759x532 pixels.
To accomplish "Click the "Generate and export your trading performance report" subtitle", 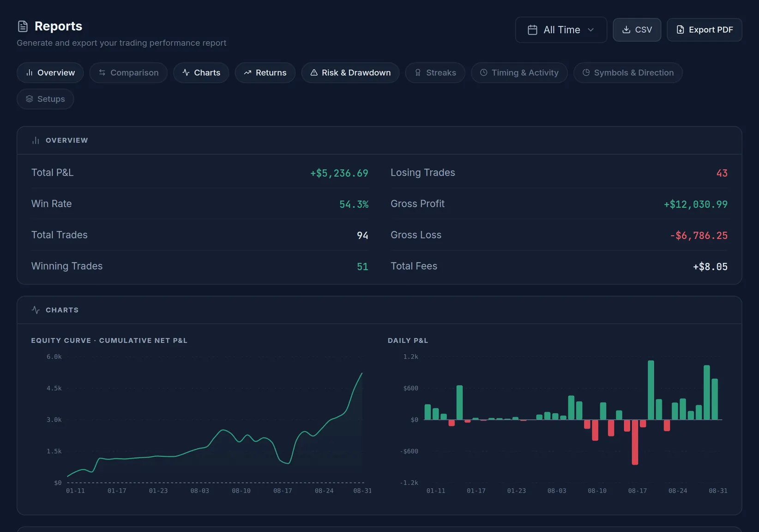I will [x=121, y=43].
